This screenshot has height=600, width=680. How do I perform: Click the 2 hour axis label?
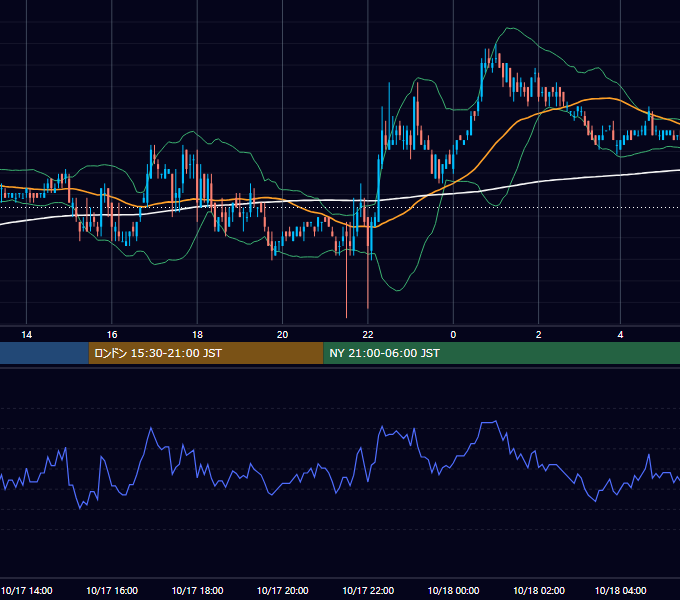(x=539, y=335)
